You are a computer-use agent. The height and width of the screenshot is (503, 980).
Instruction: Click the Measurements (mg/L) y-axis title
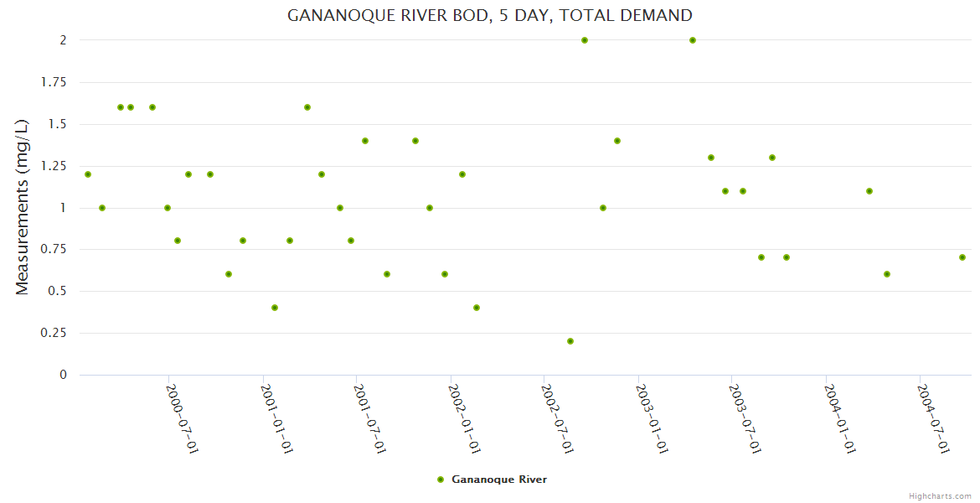click(x=23, y=207)
